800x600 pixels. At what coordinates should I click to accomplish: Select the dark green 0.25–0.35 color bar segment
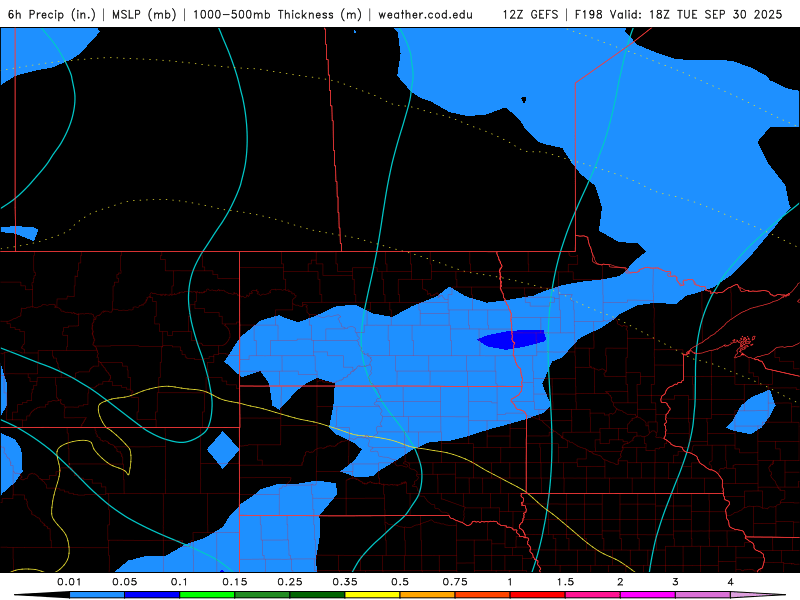click(317, 595)
